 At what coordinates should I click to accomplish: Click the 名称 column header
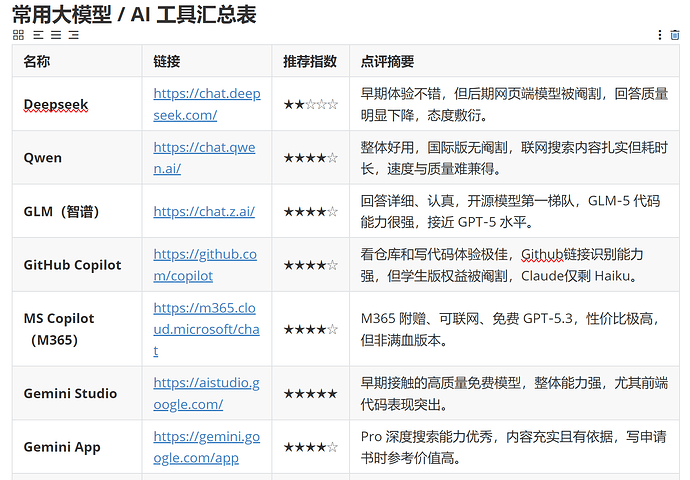pos(77,61)
